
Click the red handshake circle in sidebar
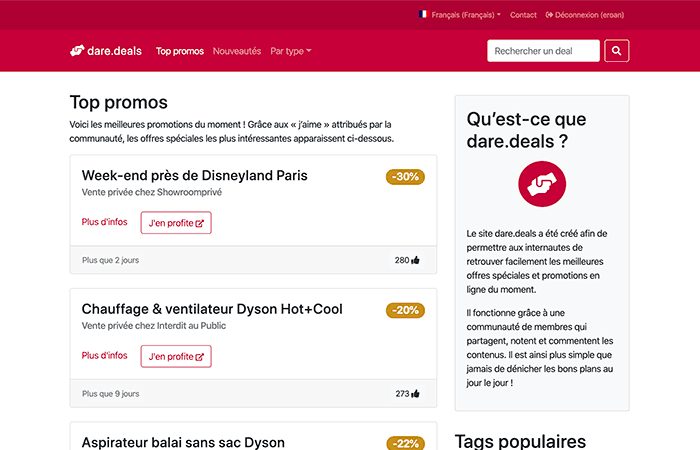pyautogui.click(x=542, y=184)
